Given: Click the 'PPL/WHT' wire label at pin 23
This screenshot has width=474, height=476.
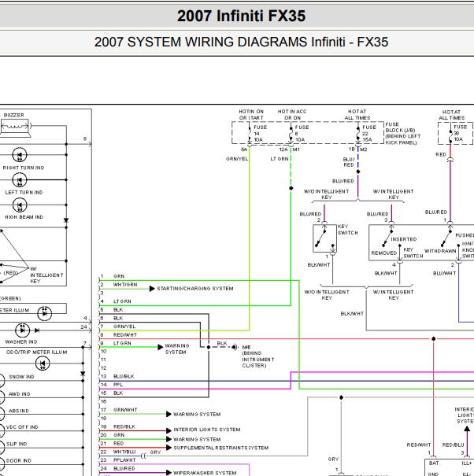Looking at the screenshot, I should click(124, 460).
